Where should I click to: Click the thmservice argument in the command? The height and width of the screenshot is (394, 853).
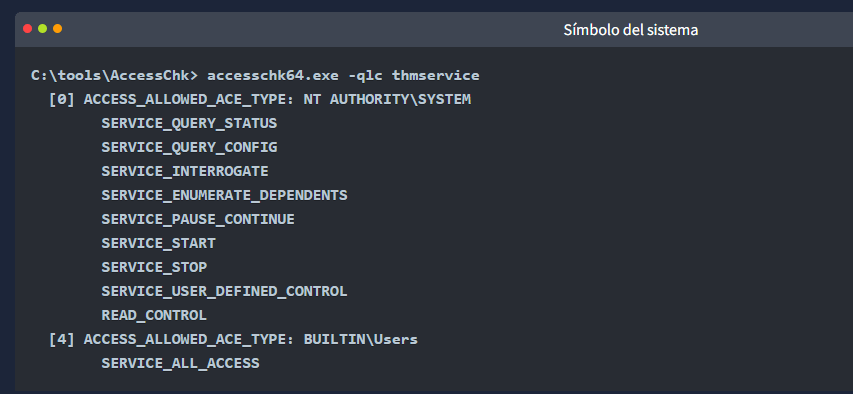pos(436,76)
